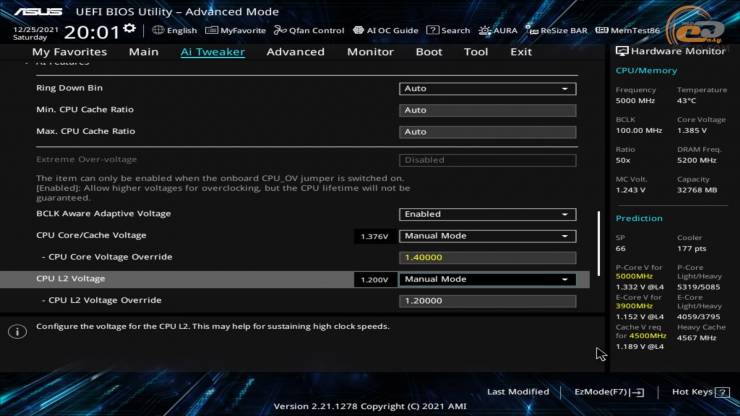The height and width of the screenshot is (416, 740).
Task: Switch to the My Favorites tab
Action: [69, 52]
